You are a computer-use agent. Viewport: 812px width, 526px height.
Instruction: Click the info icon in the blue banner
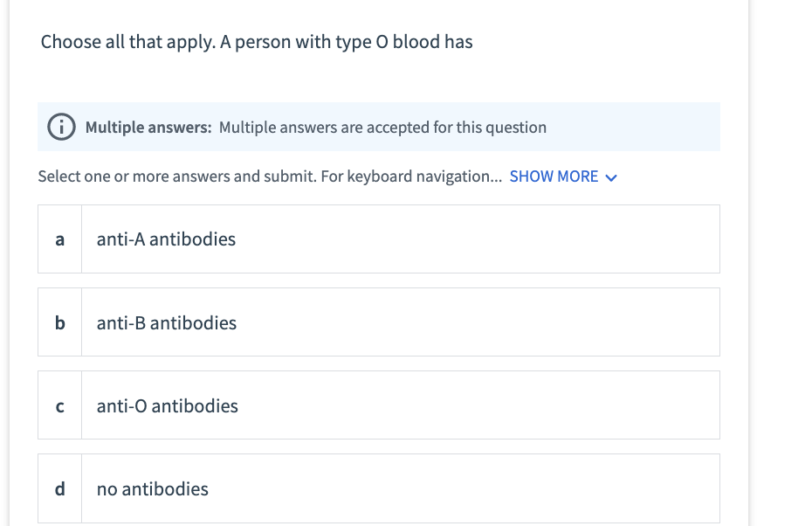62,128
